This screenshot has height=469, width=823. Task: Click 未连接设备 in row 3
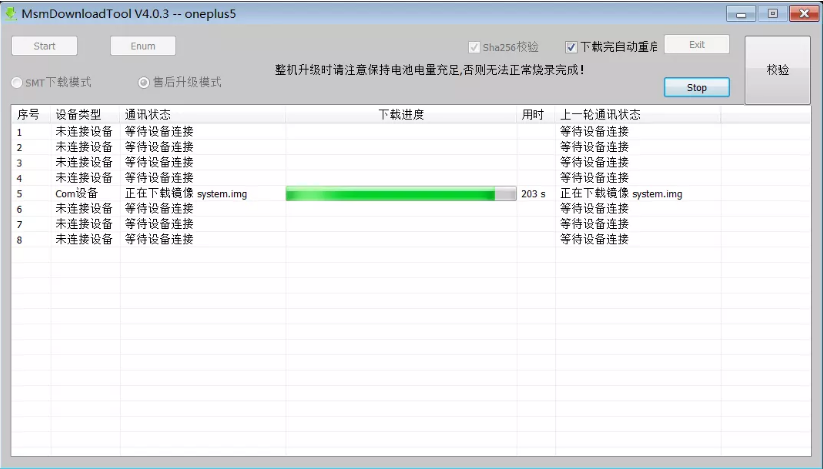tap(84, 162)
